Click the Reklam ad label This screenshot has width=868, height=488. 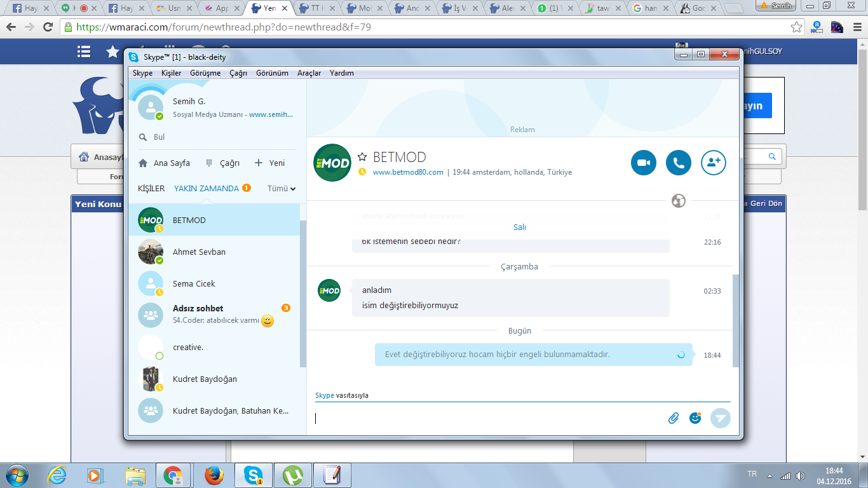coord(522,130)
